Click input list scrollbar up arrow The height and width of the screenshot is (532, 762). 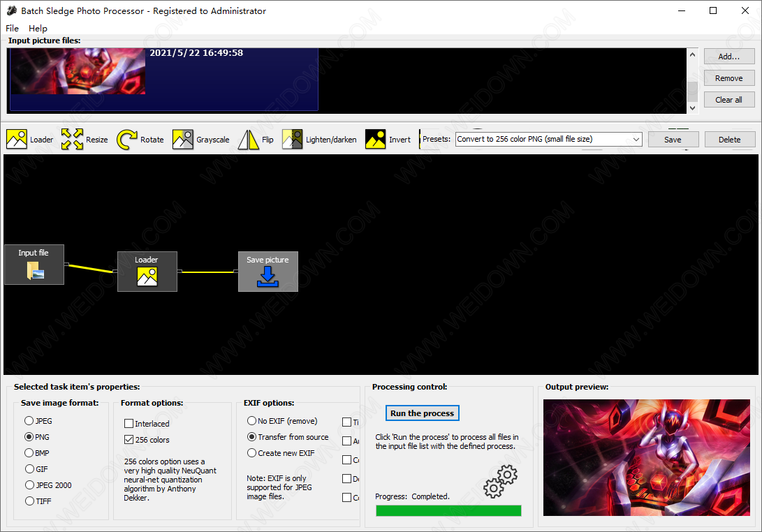pos(693,54)
